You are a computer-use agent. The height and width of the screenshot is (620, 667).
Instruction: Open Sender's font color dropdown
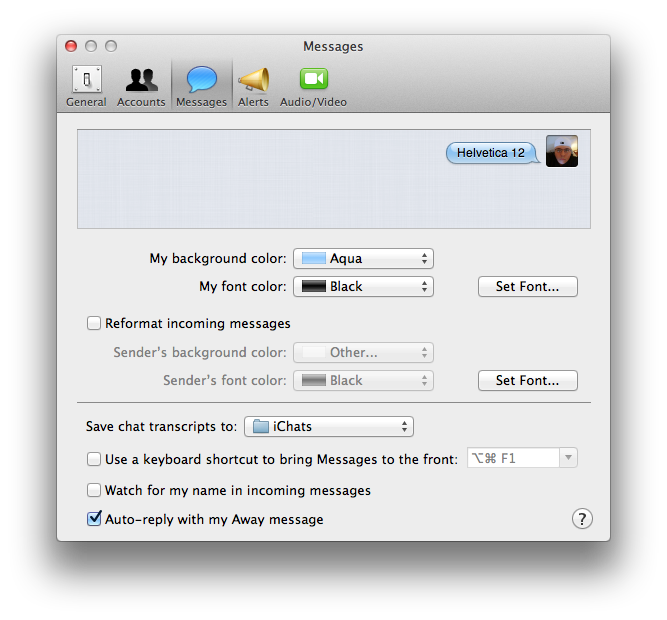[363, 381]
